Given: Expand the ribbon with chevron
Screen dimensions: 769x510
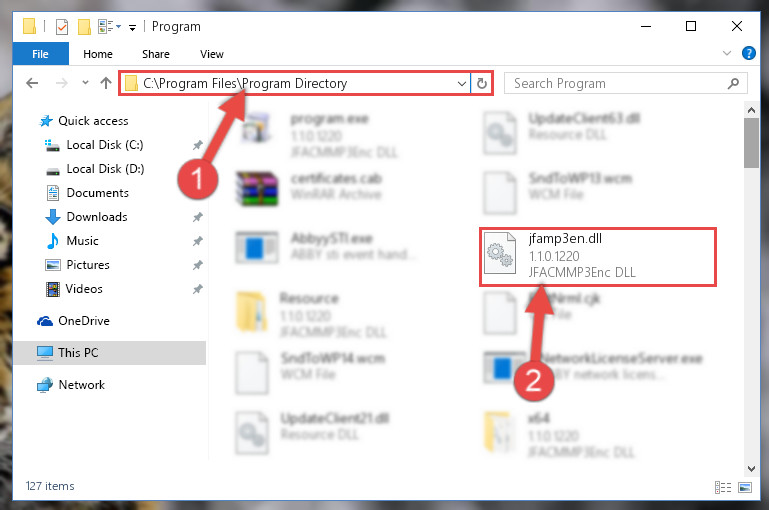Looking at the screenshot, I should pos(727,53).
